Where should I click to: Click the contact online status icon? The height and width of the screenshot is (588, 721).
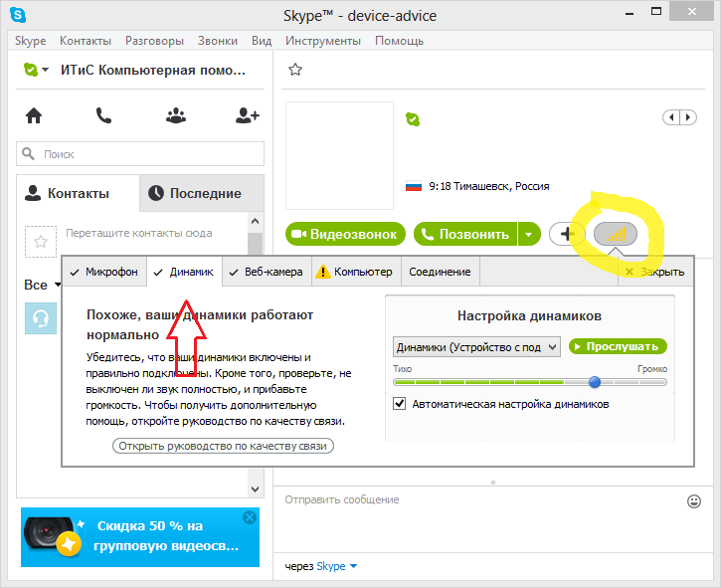(x=413, y=119)
